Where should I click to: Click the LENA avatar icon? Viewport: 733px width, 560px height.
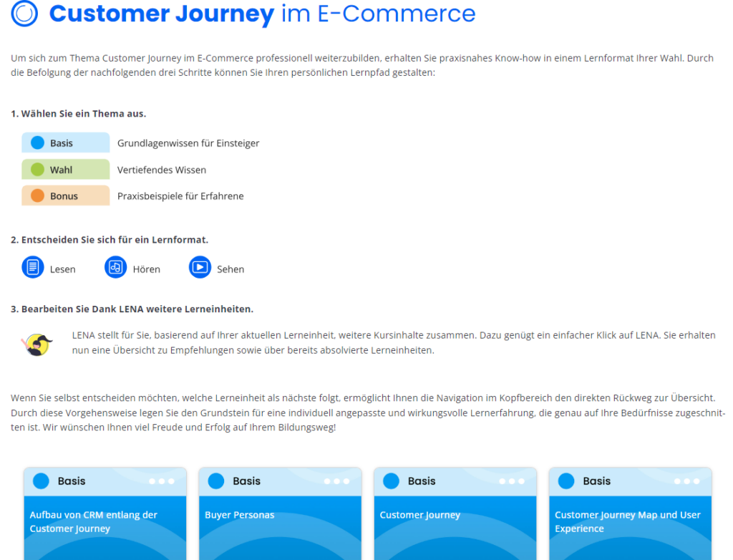37,344
